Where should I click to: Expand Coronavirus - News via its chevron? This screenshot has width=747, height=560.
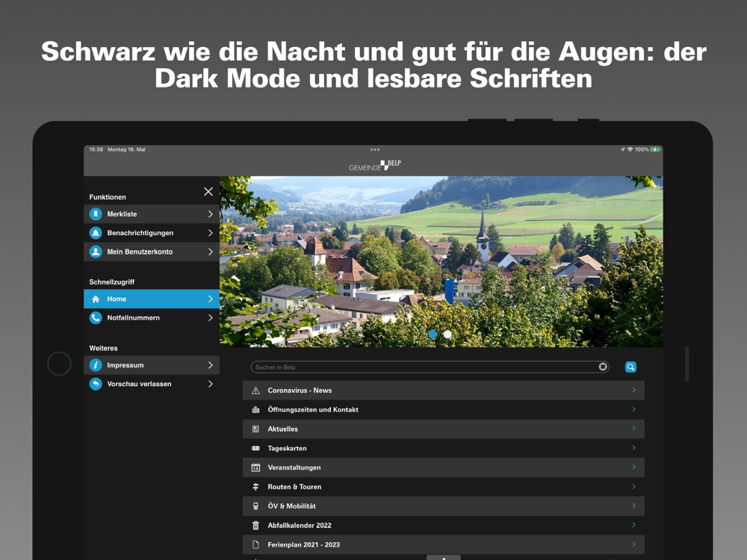(x=633, y=390)
